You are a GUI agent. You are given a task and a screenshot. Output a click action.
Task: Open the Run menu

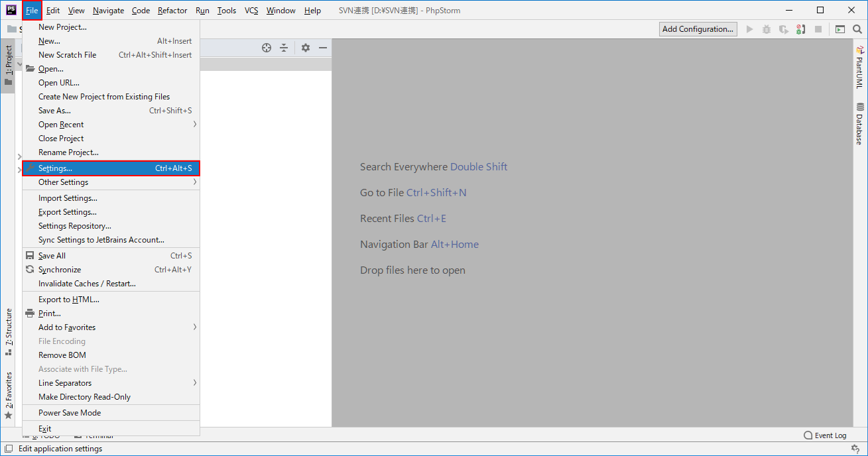202,11
